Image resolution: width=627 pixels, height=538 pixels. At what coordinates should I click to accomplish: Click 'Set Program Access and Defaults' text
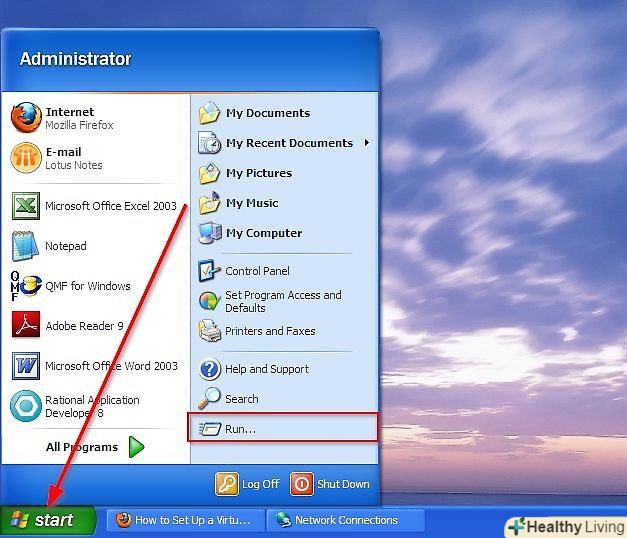(x=283, y=301)
